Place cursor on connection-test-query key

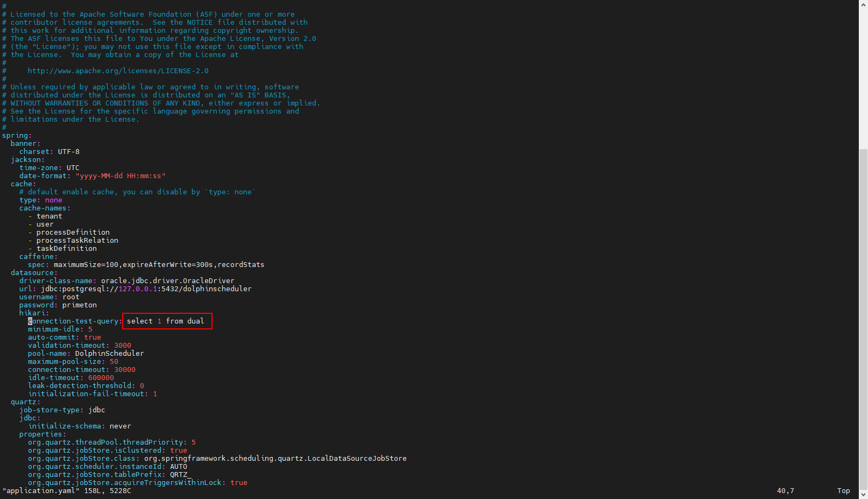74,321
